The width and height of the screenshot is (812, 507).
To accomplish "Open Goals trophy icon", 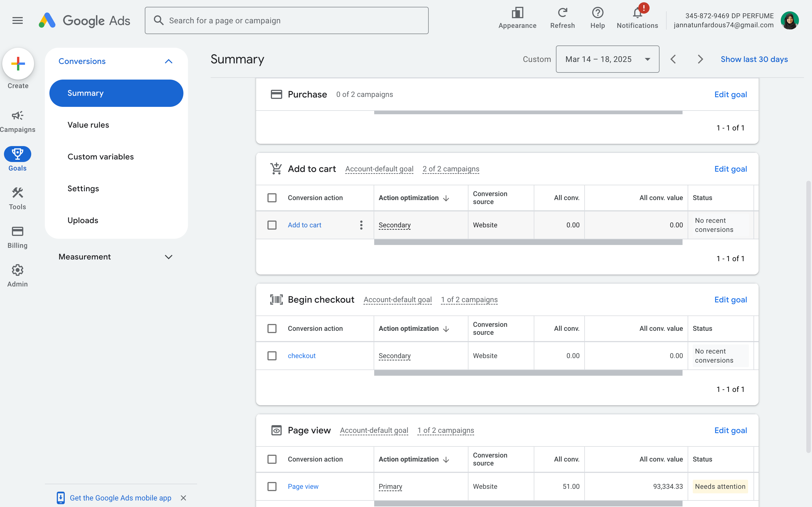I will (17, 154).
